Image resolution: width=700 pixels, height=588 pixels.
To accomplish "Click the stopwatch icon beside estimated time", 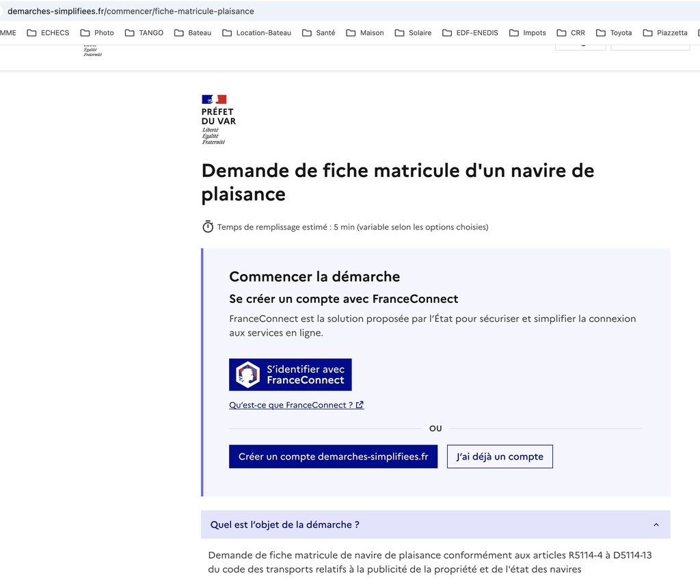I will click(x=208, y=226).
